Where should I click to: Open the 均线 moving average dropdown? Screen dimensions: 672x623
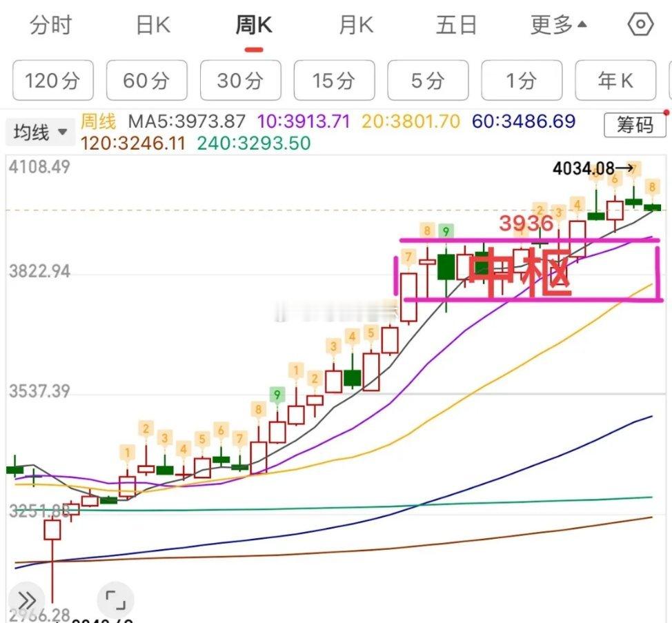click(39, 132)
